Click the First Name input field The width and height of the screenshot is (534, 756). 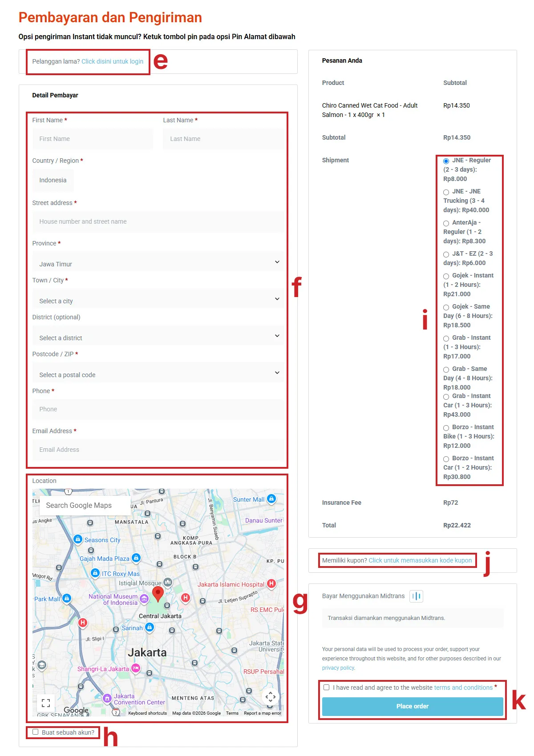(93, 139)
